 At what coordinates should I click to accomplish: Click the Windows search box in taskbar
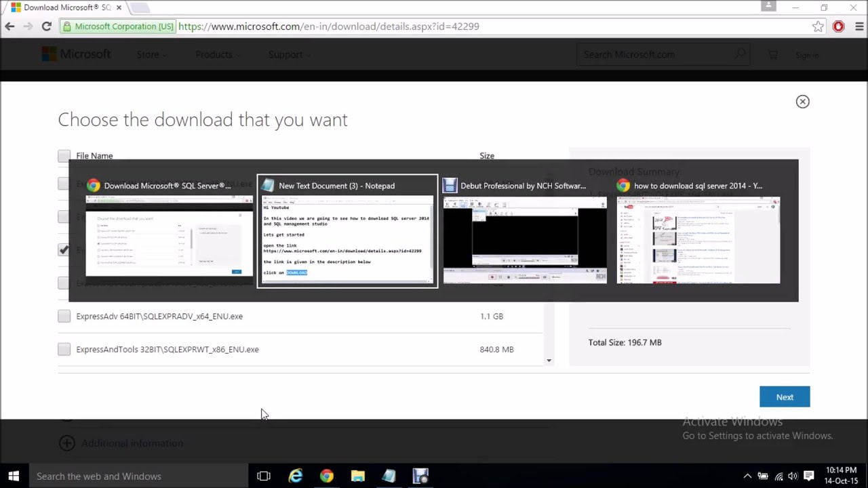coord(138,476)
